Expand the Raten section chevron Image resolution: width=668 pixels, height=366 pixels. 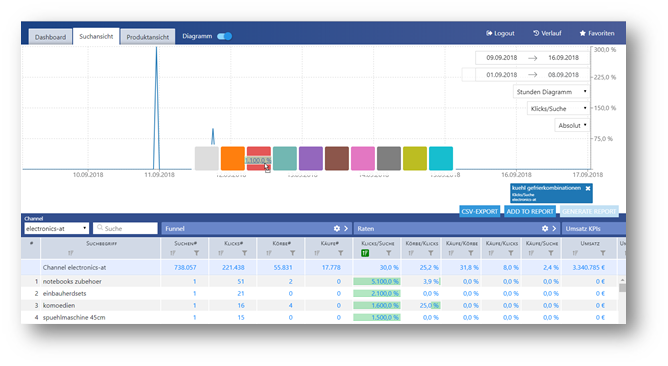(554, 229)
